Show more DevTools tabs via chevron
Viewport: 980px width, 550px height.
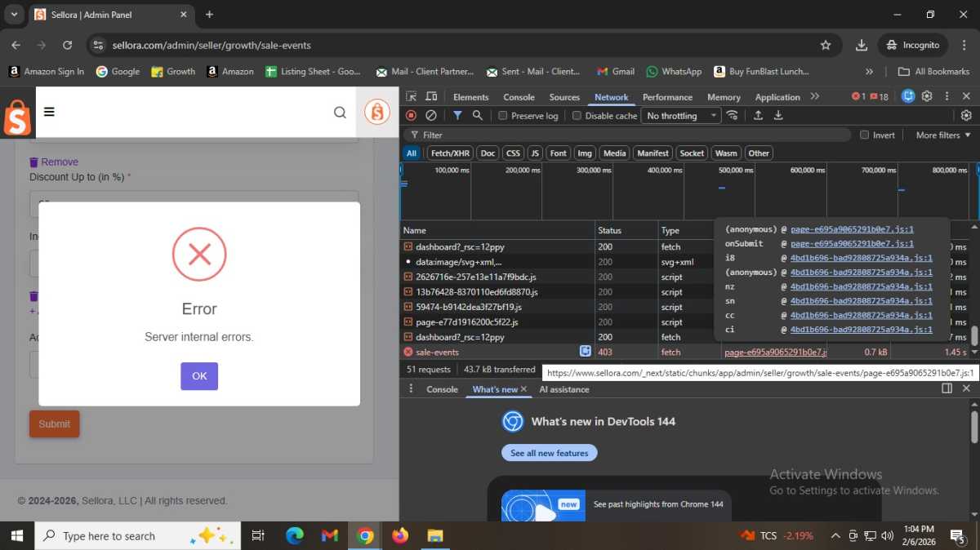pyautogui.click(x=814, y=97)
